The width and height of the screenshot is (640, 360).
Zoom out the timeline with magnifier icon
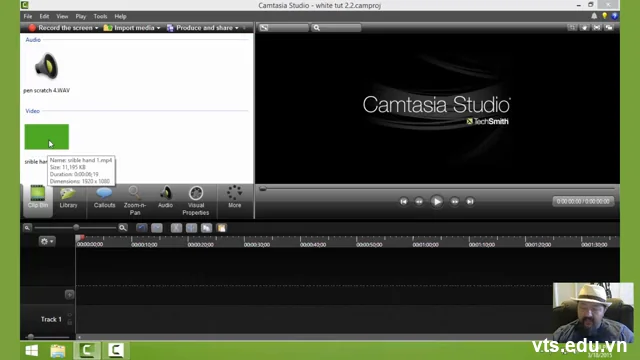(x=27, y=228)
